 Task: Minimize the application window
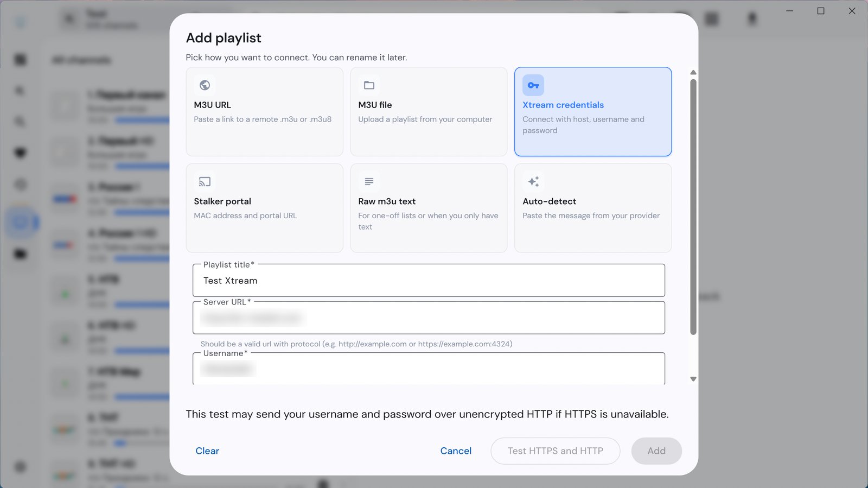pos(790,11)
